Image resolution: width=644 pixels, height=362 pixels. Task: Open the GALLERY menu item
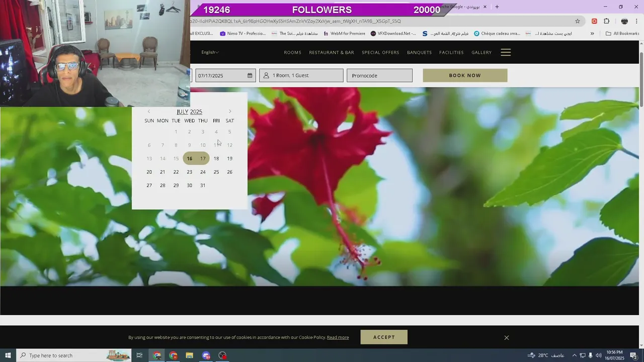click(x=481, y=52)
